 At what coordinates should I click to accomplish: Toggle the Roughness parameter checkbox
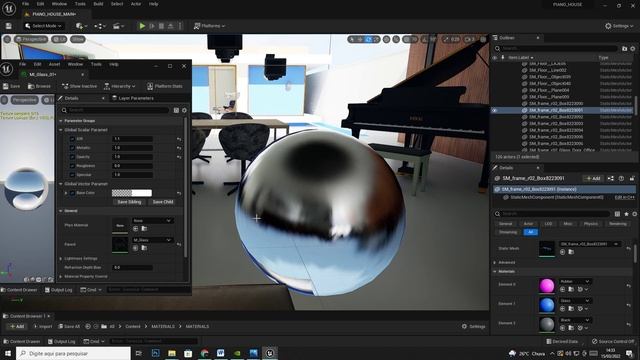point(72,166)
